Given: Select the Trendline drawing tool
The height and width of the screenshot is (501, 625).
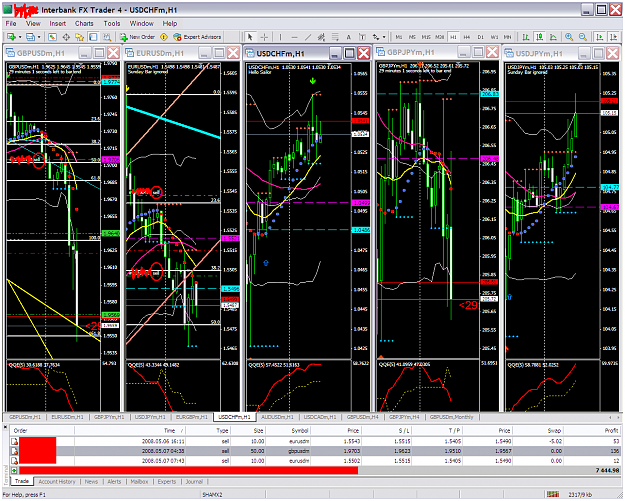Looking at the screenshot, I should pos(308,37).
